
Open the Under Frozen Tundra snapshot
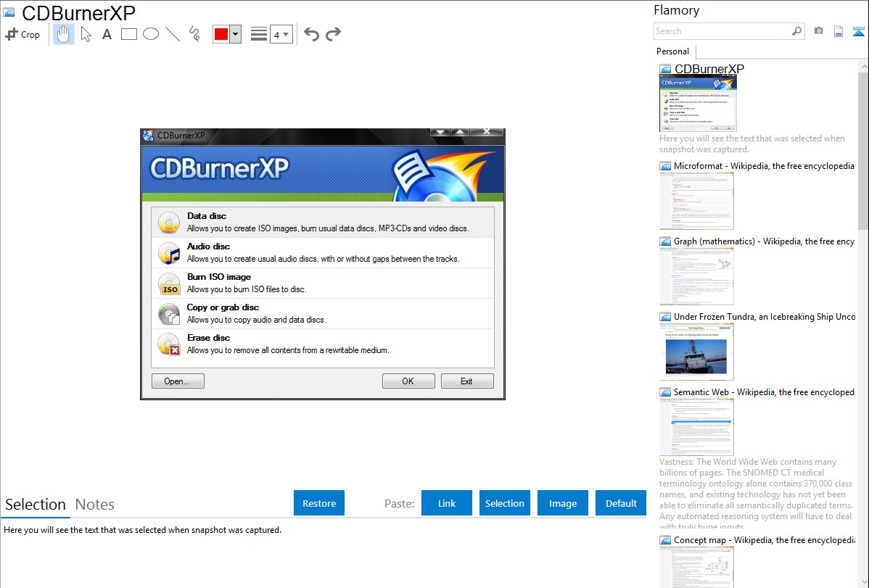coord(765,316)
